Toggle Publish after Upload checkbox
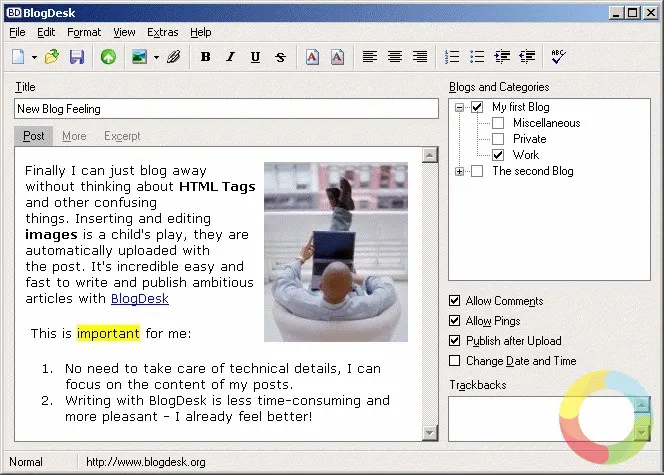The image size is (664, 475). (x=454, y=340)
